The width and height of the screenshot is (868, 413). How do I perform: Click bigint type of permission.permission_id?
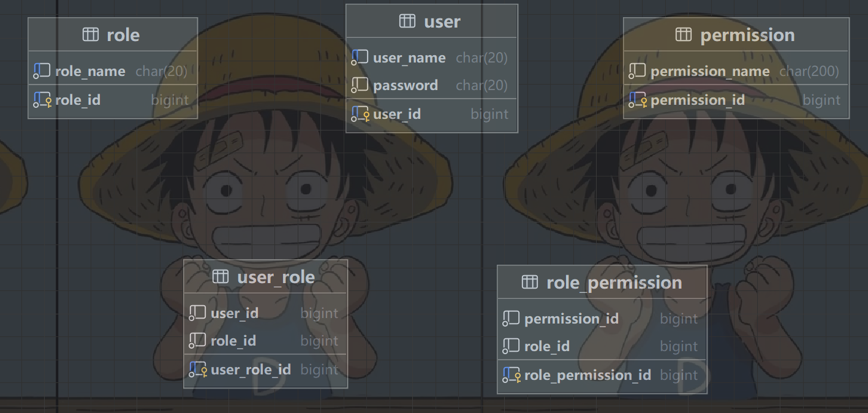(x=822, y=100)
